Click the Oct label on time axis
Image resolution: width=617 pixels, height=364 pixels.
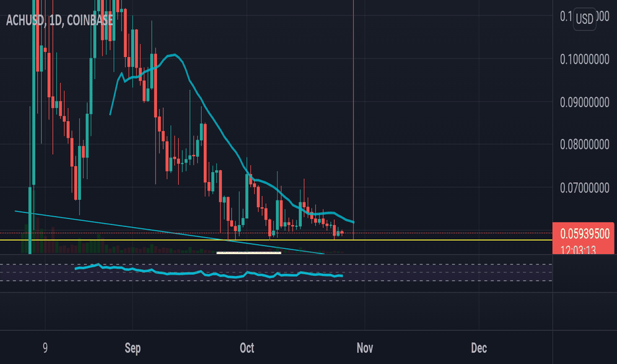[x=247, y=348]
